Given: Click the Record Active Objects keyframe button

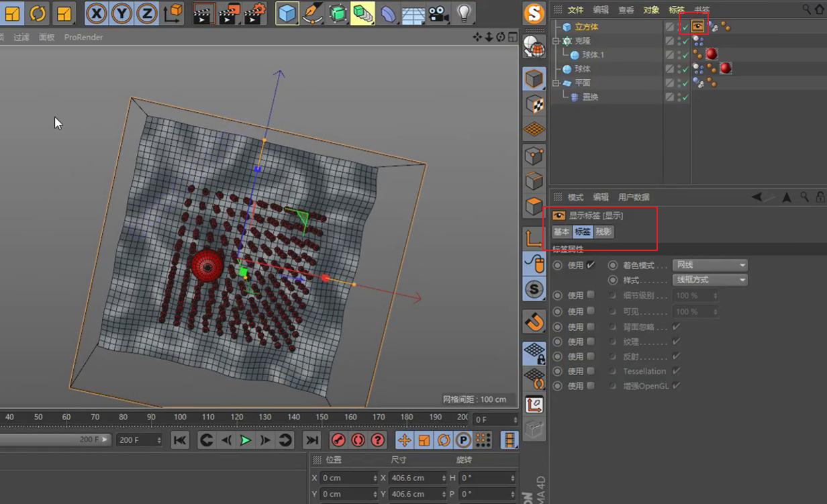Looking at the screenshot, I should (338, 440).
